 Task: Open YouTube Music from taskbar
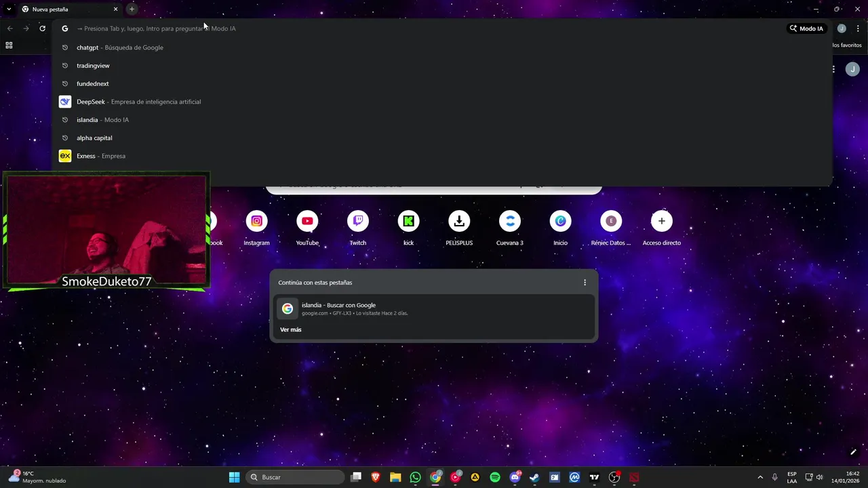click(x=455, y=477)
